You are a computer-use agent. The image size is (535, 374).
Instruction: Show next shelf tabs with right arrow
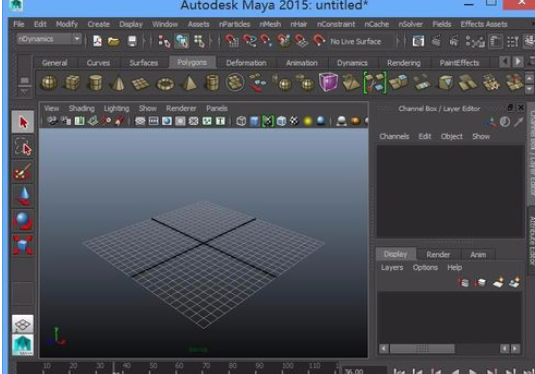pos(518,62)
